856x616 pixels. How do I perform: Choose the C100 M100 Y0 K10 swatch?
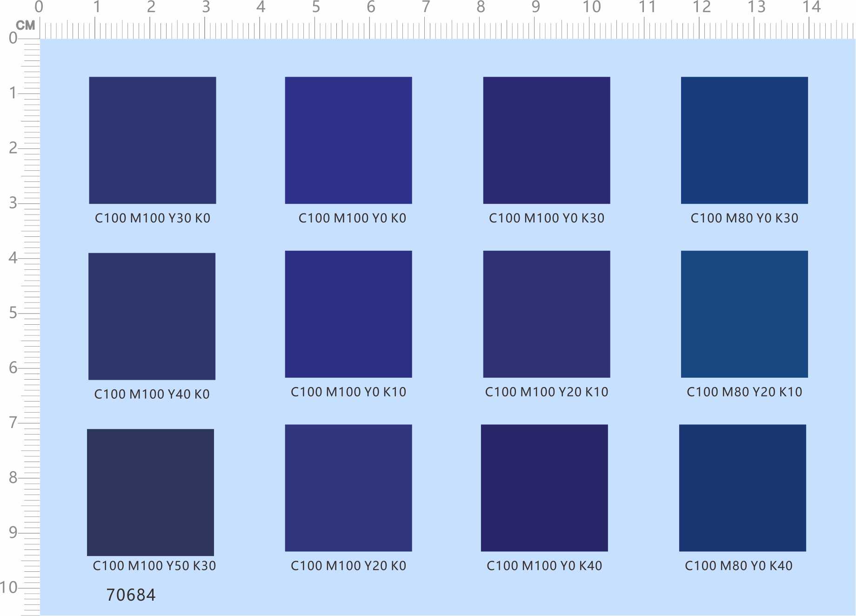(x=348, y=314)
